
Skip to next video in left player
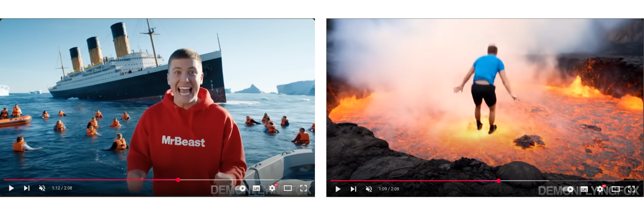(x=27, y=188)
